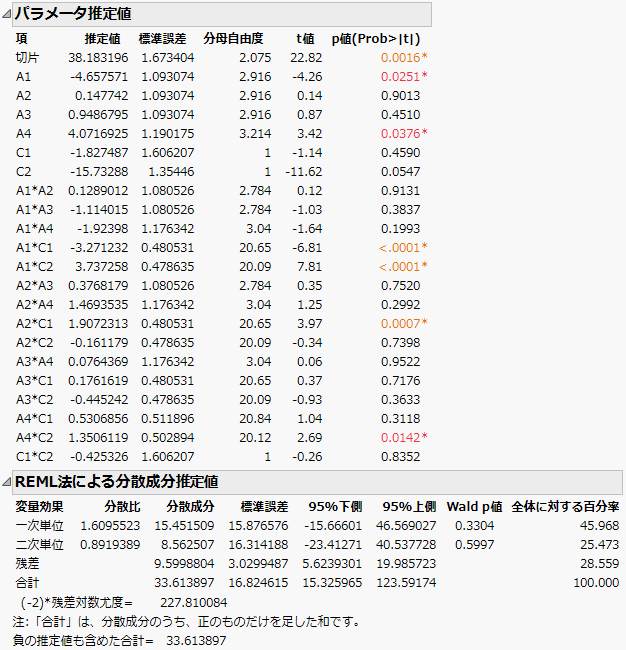This screenshot has width=626, height=650.
Task: Click the 分散成分 column header
Action: (190, 507)
